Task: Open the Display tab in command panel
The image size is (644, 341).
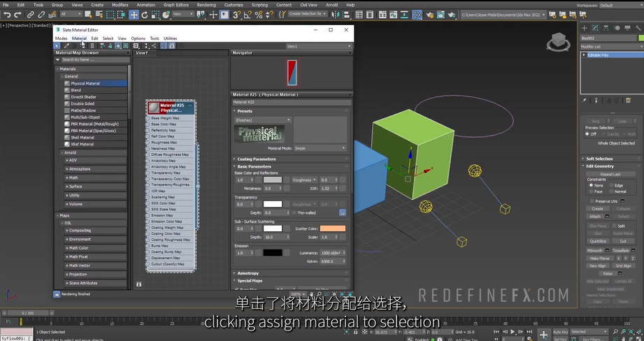Action: pos(627,28)
